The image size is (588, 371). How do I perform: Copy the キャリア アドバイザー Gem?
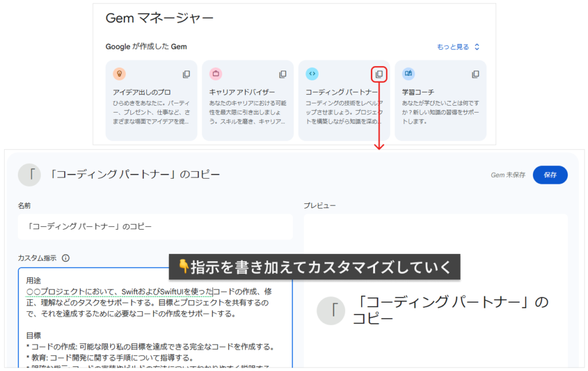(283, 74)
